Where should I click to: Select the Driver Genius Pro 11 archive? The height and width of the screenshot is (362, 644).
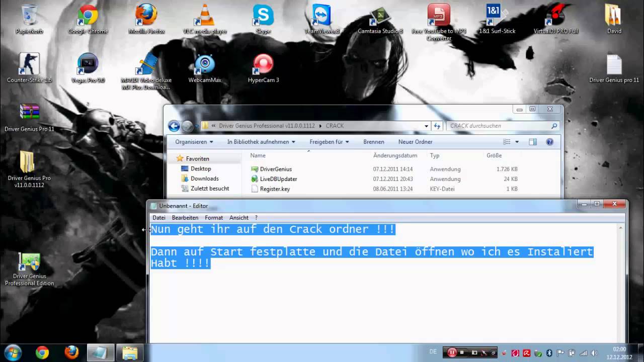pyautogui.click(x=29, y=117)
